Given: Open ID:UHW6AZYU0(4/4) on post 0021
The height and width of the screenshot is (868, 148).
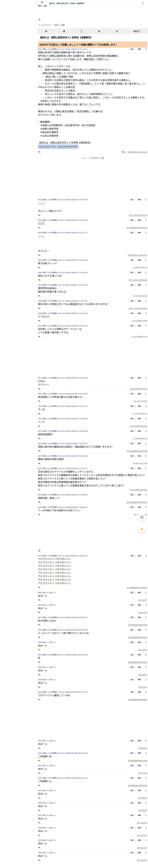Looking at the screenshot, I should (137, 587).
